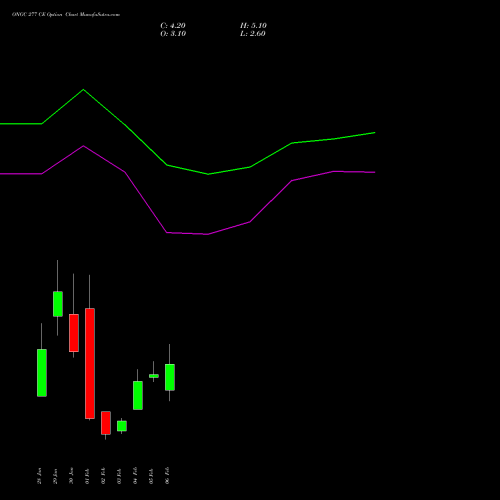Viewport: 500px width, 500px height.
Task: Click the '28 Jan' date axis label
Action: pyautogui.click(x=39, y=476)
